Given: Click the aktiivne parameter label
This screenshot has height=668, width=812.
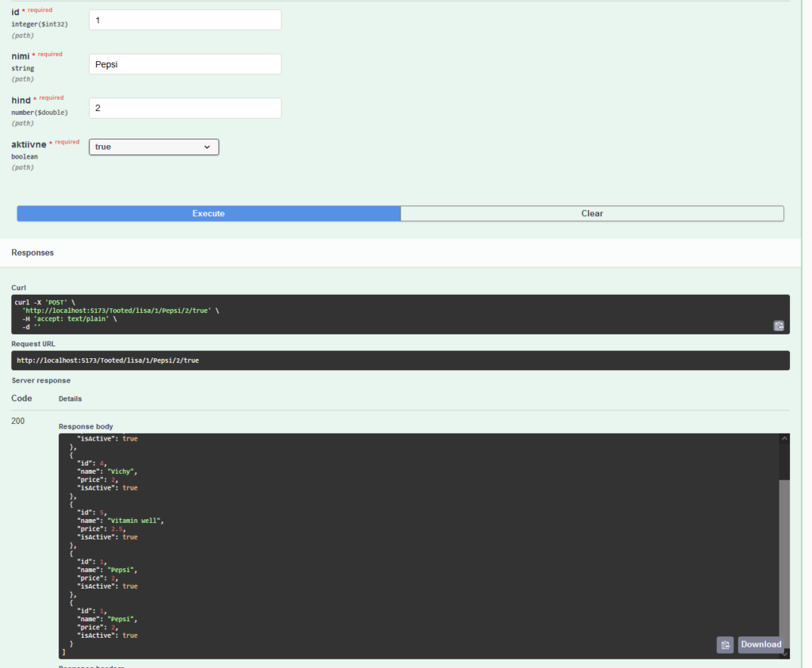Looking at the screenshot, I should [x=29, y=144].
